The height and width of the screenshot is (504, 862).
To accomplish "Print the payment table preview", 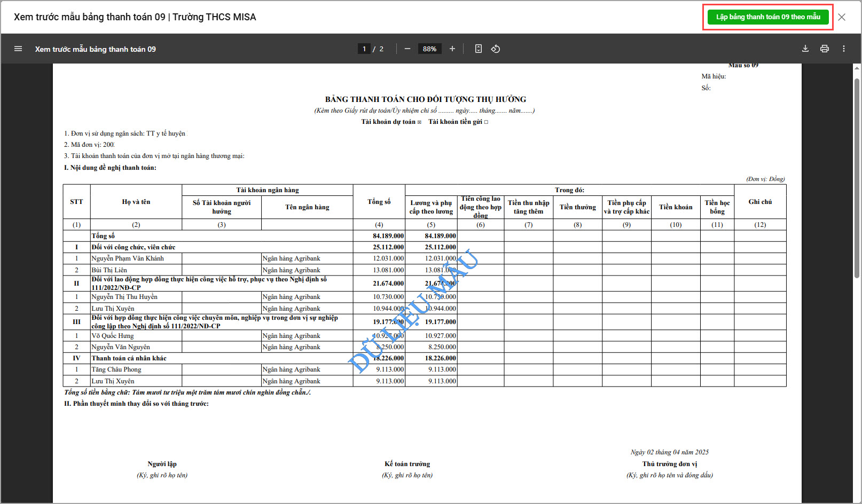I will [825, 49].
